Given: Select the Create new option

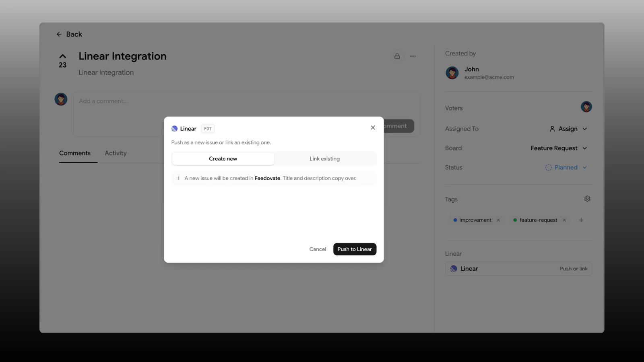Looking at the screenshot, I should coord(223,159).
